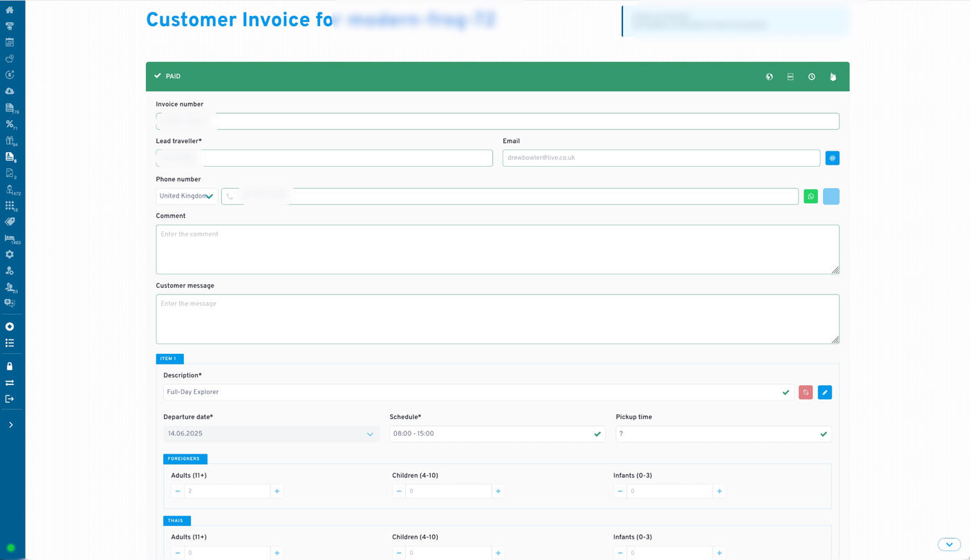
Task: Open the Home icon in the sidebar
Action: (10, 9)
